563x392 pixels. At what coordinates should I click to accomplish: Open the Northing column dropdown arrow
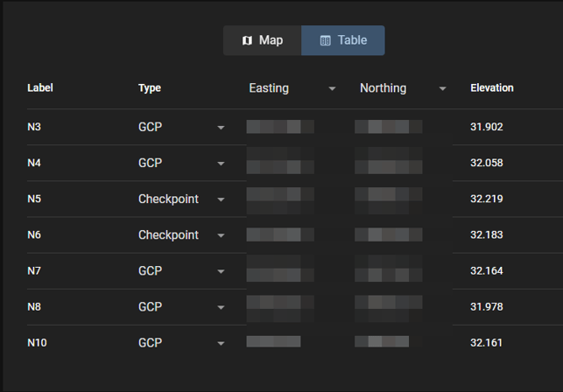[443, 88]
